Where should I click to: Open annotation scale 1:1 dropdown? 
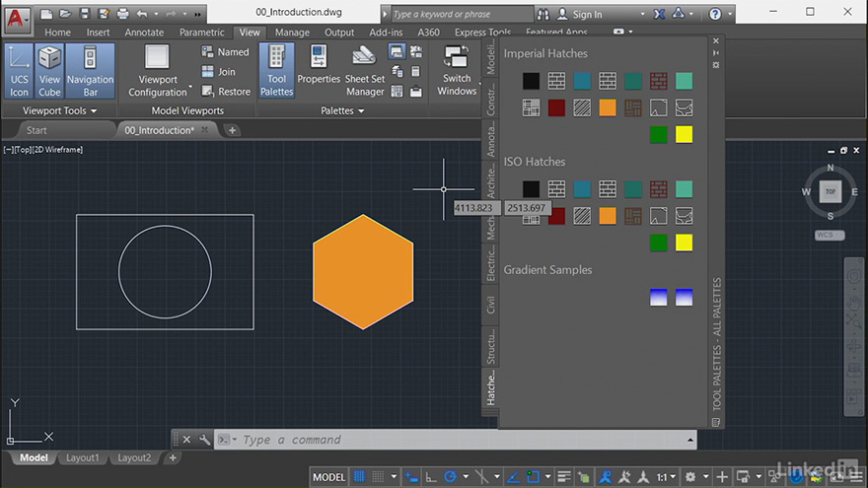666,477
